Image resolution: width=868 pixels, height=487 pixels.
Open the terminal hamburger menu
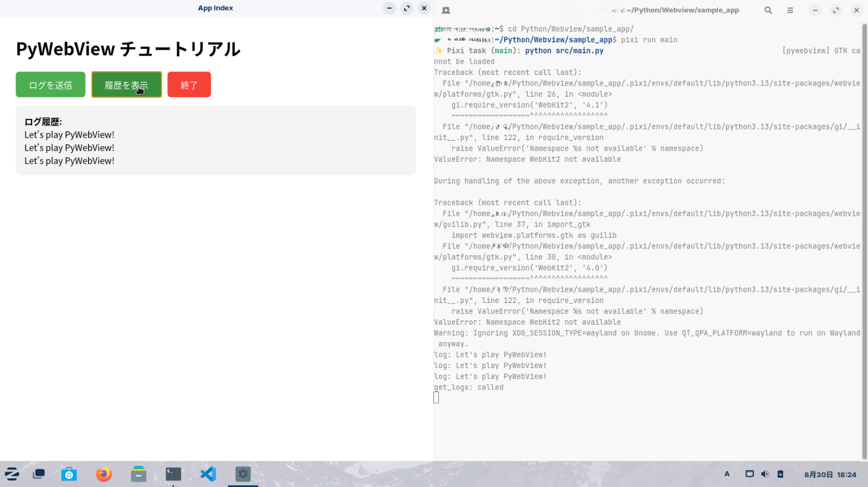(790, 10)
